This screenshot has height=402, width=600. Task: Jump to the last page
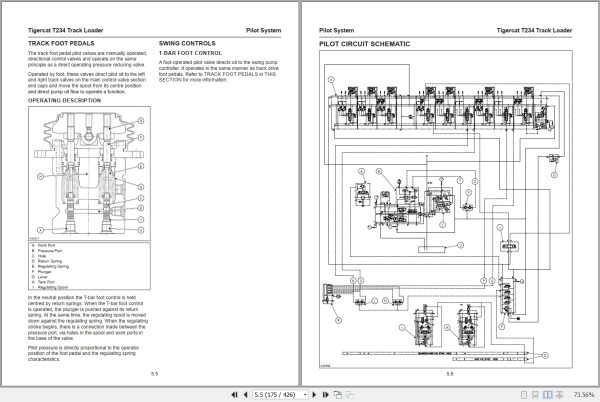click(x=326, y=394)
